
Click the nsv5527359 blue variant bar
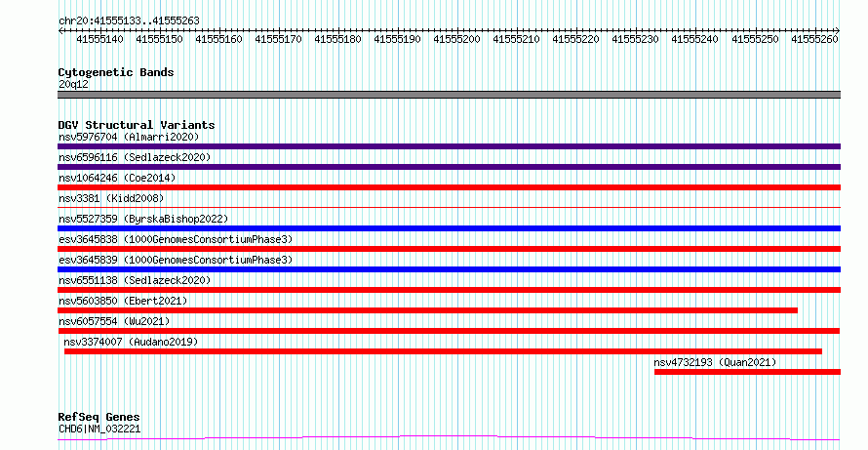pyautogui.click(x=449, y=228)
